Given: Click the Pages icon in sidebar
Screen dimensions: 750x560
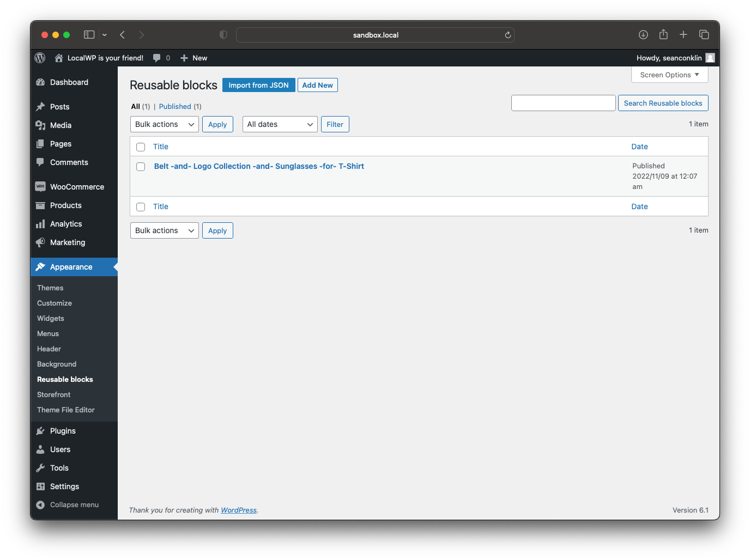Looking at the screenshot, I should [x=40, y=144].
